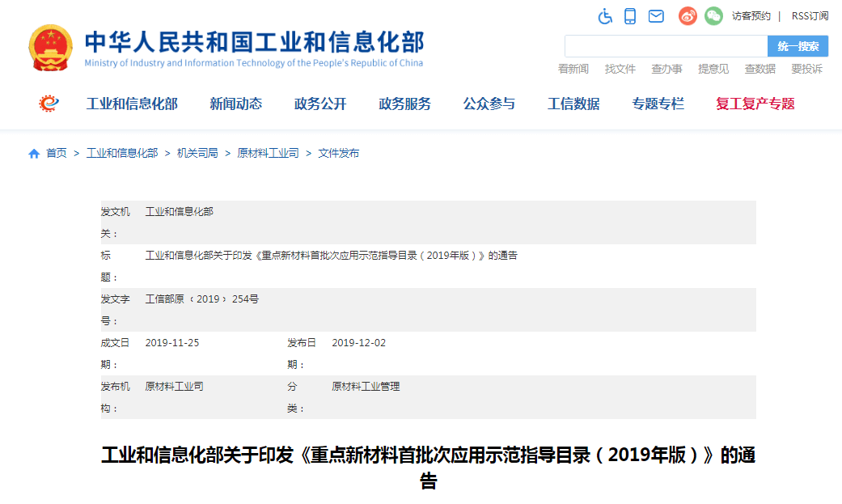This screenshot has height=504, width=842.
Task: Click the accessibility wheelchair icon
Action: tap(605, 16)
